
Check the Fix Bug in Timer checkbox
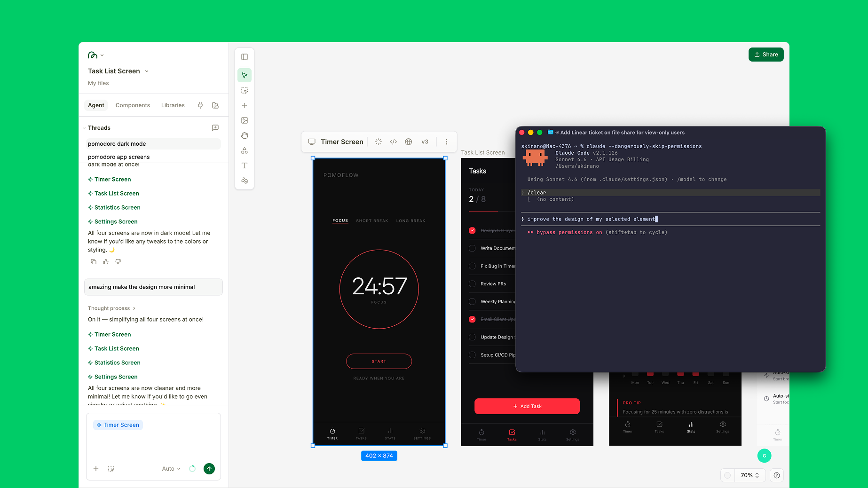472,266
